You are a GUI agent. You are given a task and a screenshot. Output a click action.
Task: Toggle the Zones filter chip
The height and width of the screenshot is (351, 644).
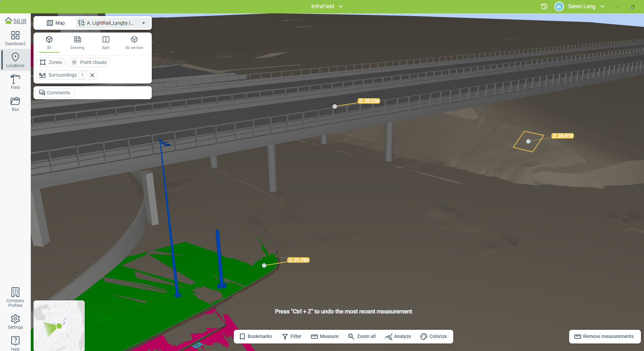click(x=51, y=62)
